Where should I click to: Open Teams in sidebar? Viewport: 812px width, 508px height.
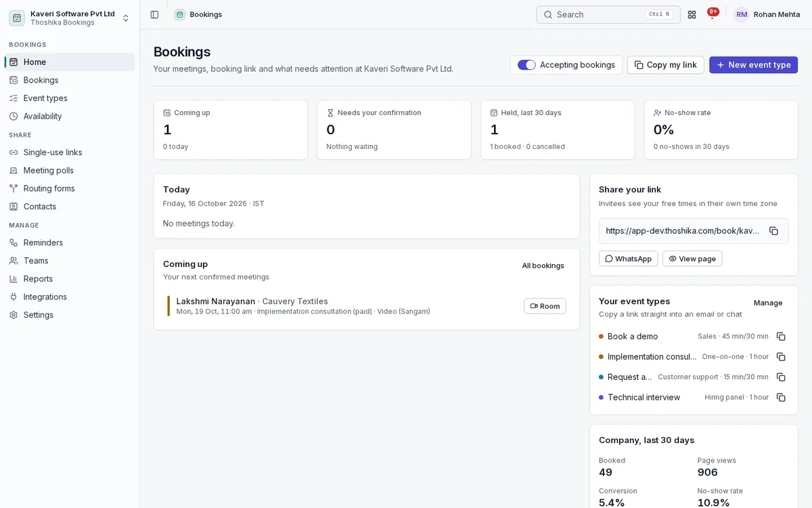click(x=70, y=261)
